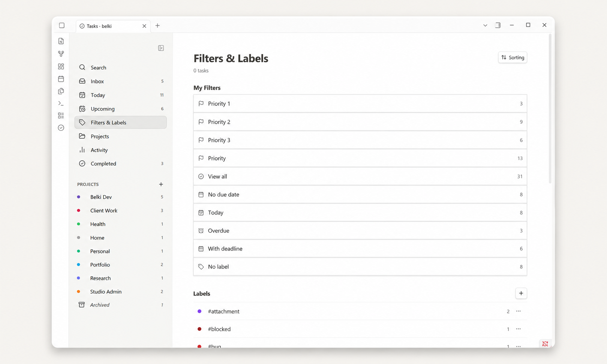The height and width of the screenshot is (364, 607).
Task: Click the window menu square icon
Action: [62, 25]
